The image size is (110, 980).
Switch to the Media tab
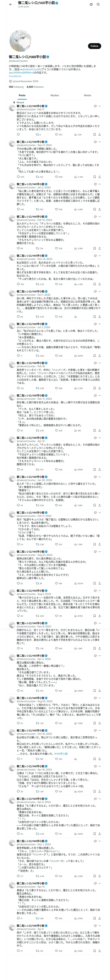[x=87, y=96]
